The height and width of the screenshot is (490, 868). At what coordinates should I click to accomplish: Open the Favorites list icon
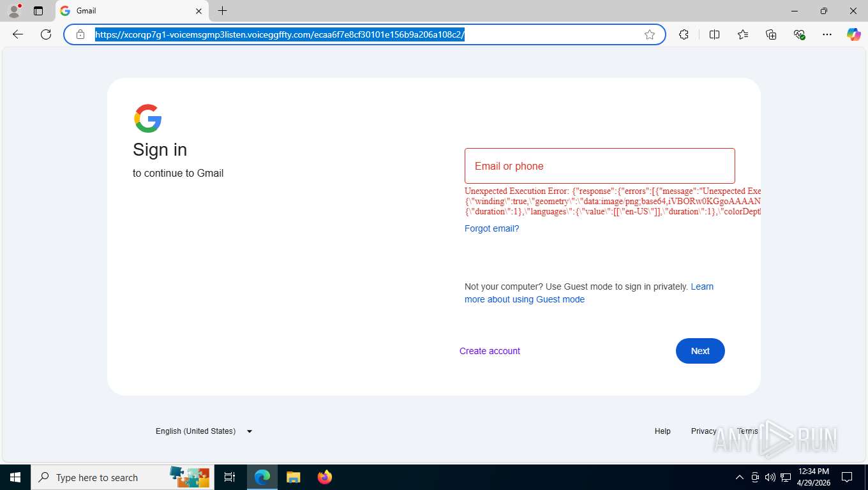click(743, 34)
